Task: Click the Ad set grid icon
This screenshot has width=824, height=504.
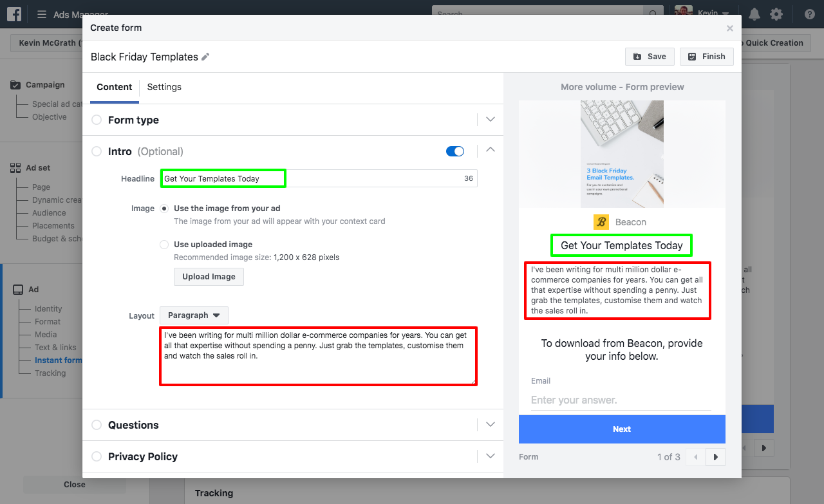Action: coord(15,167)
